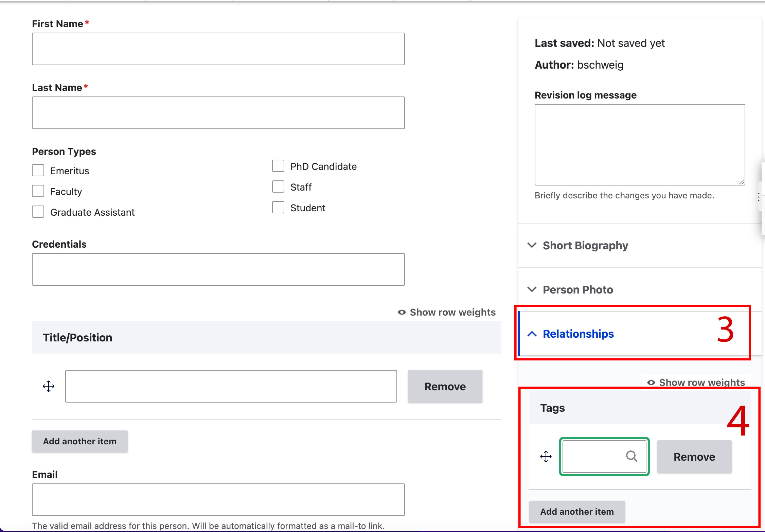This screenshot has width=765, height=532.
Task: Click the three-dot handle at the right edge
Action: coord(759,197)
